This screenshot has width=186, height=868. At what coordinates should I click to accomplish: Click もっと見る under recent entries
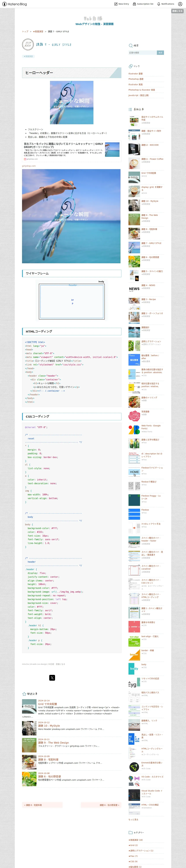pos(133,820)
